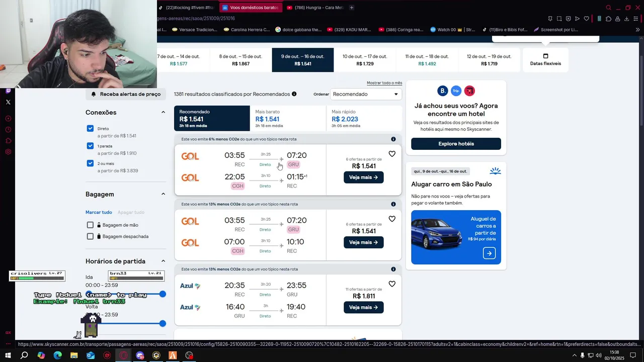Open X icon in the browser sidebar
Image resolution: width=644 pixels, height=362 pixels.
(x=8, y=102)
